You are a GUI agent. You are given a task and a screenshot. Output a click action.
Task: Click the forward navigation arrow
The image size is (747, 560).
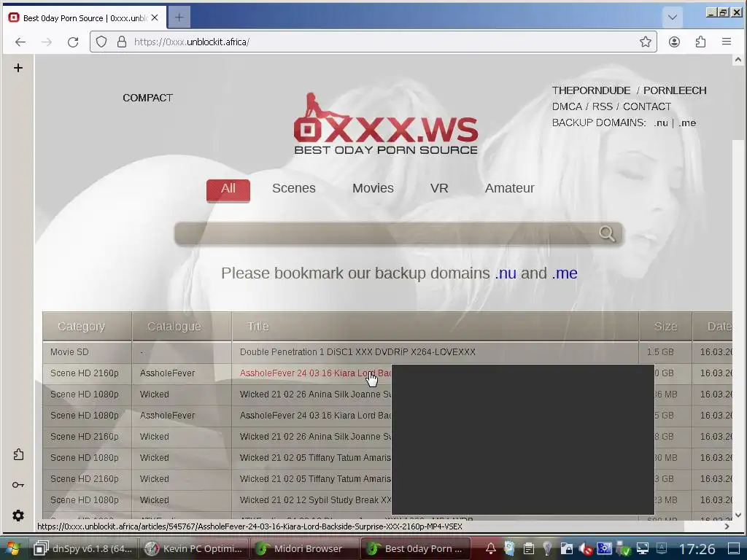(x=46, y=42)
